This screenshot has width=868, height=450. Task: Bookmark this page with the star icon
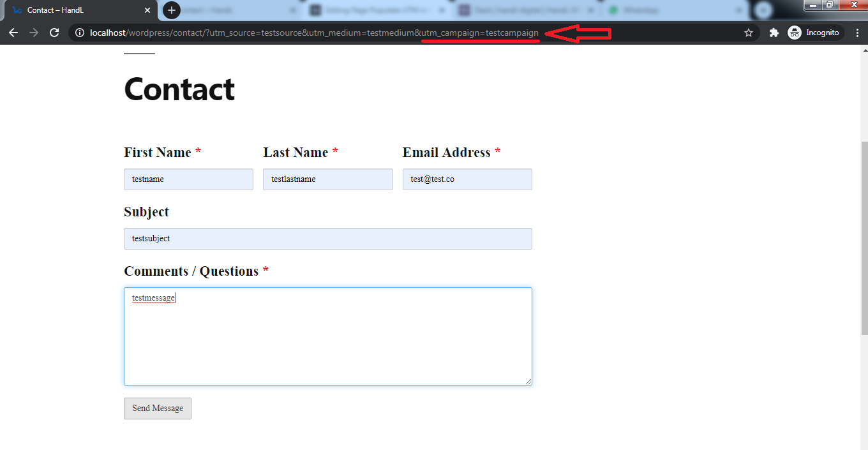tap(749, 33)
